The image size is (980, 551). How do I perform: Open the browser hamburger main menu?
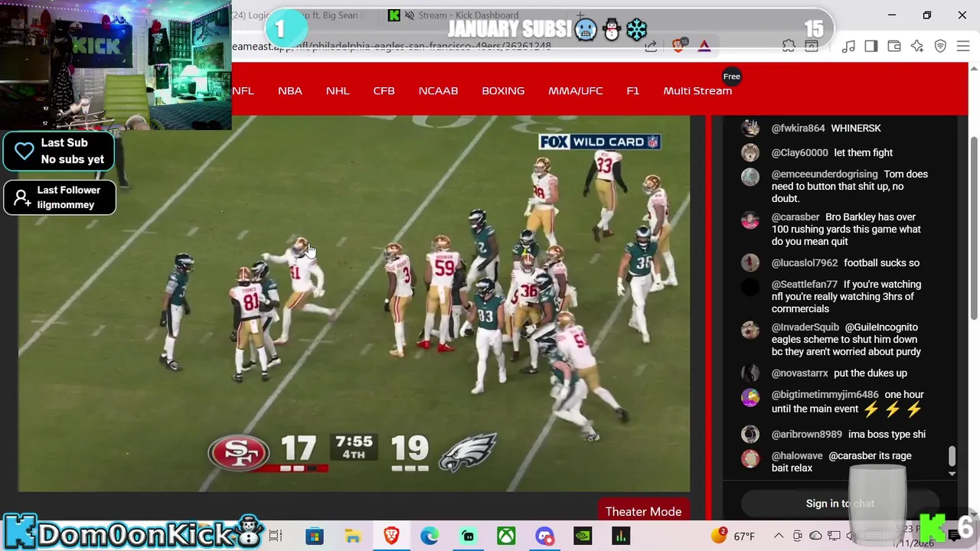[x=963, y=47]
